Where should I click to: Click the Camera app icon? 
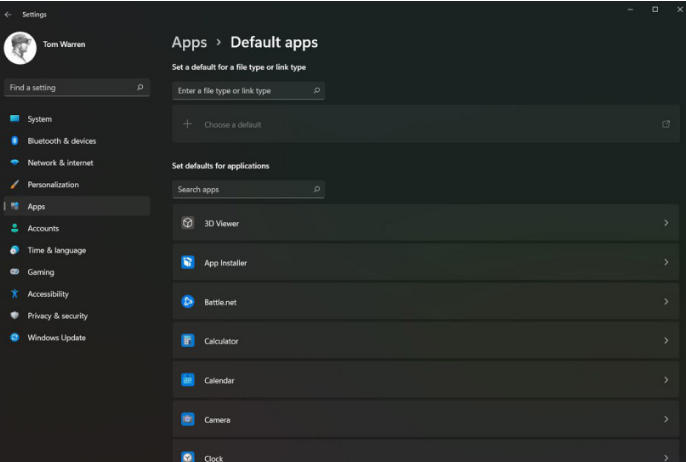[x=187, y=419]
